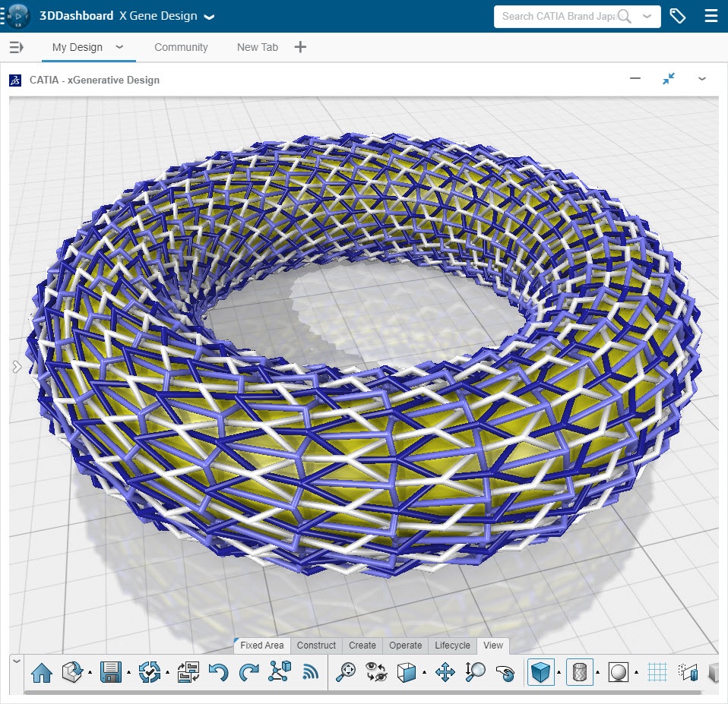Add a new dashboard tab with plus

click(x=300, y=47)
